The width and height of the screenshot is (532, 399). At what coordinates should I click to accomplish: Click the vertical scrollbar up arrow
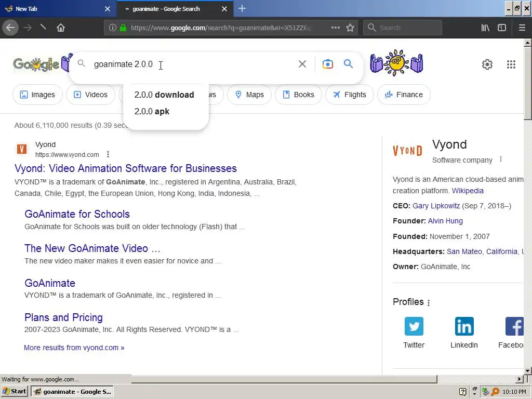(528, 43)
